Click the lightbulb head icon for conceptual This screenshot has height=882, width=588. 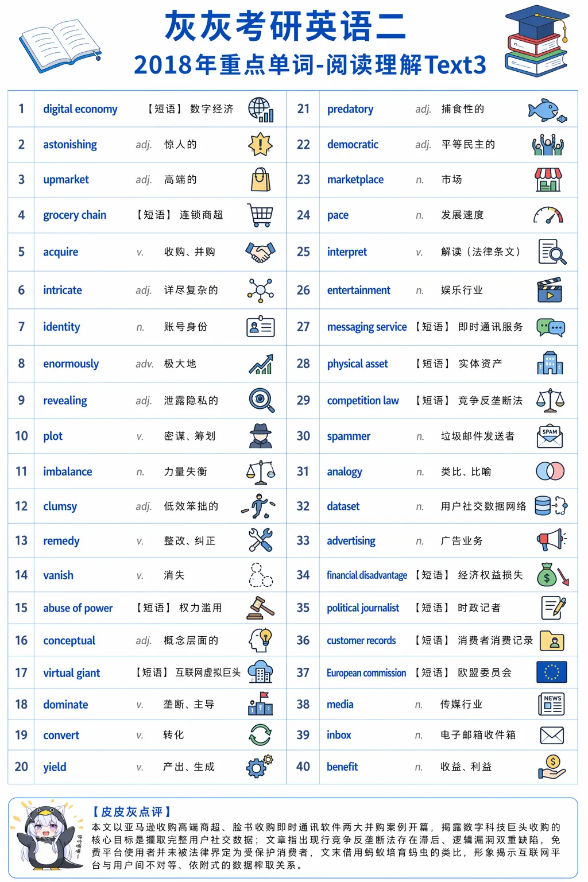pos(260,640)
